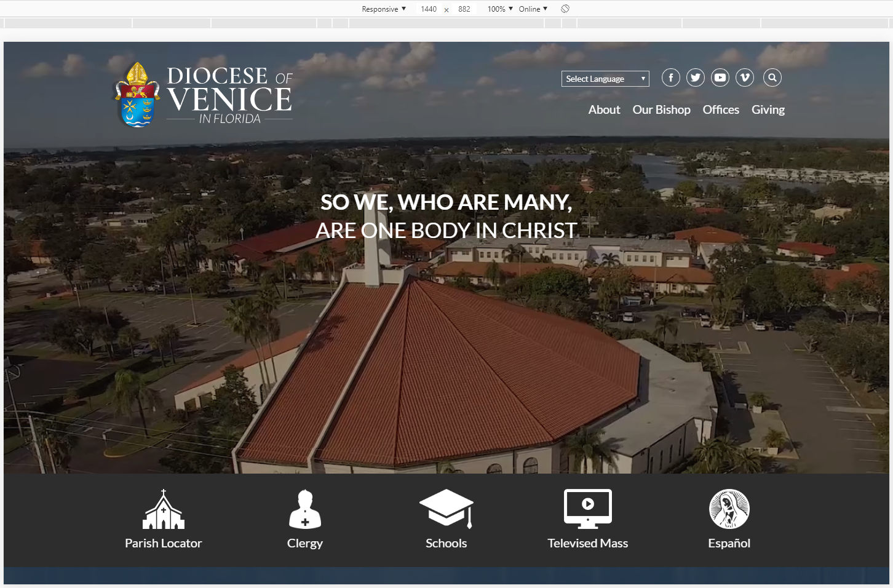The width and height of the screenshot is (893, 588).
Task: Go to the Giving page link
Action: (x=768, y=109)
